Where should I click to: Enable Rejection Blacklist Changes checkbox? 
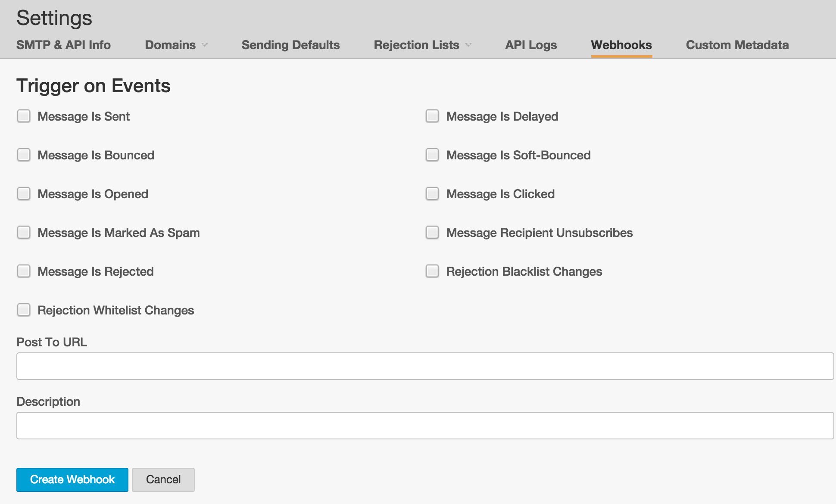432,271
